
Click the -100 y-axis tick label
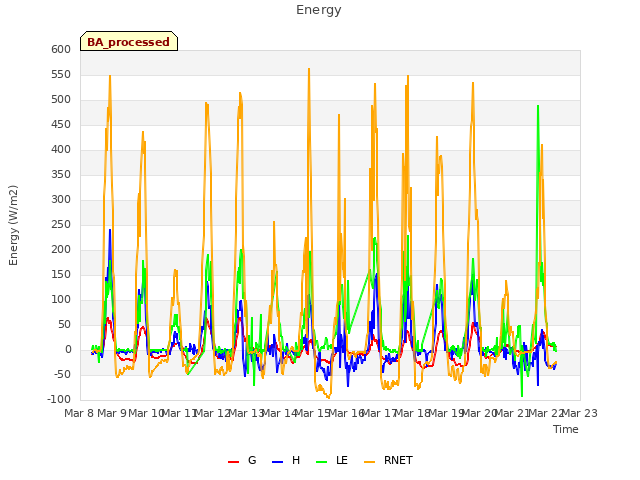[x=59, y=399]
